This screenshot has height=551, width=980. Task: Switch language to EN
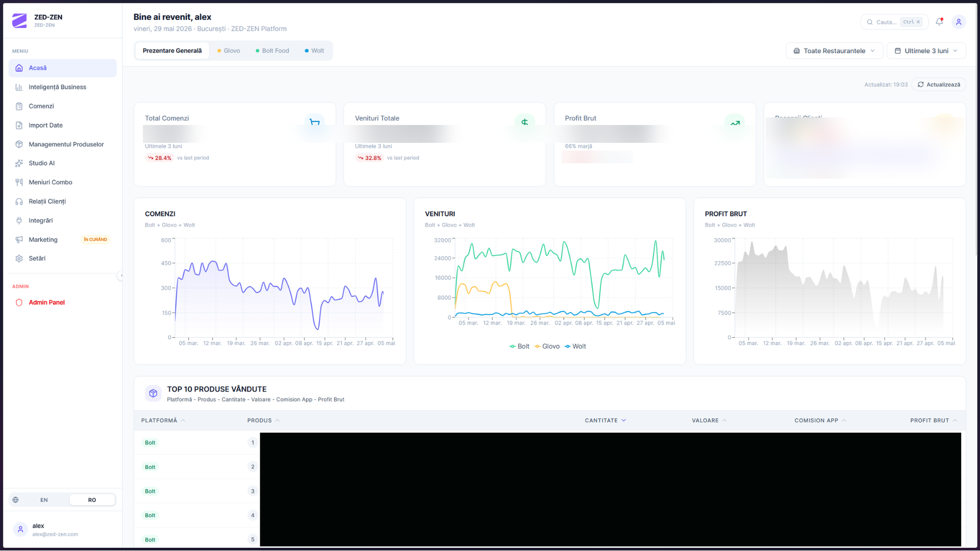click(44, 500)
